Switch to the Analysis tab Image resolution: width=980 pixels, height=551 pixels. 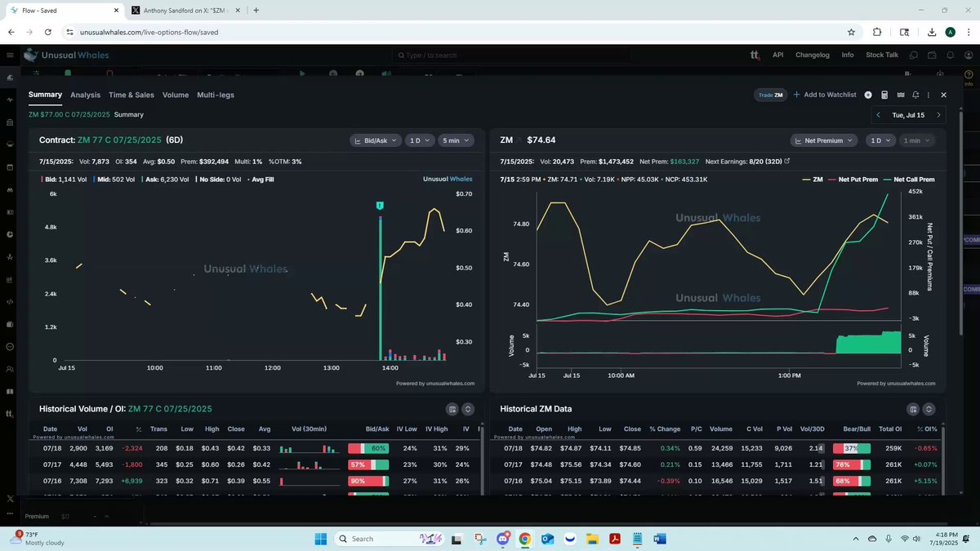pyautogui.click(x=86, y=95)
